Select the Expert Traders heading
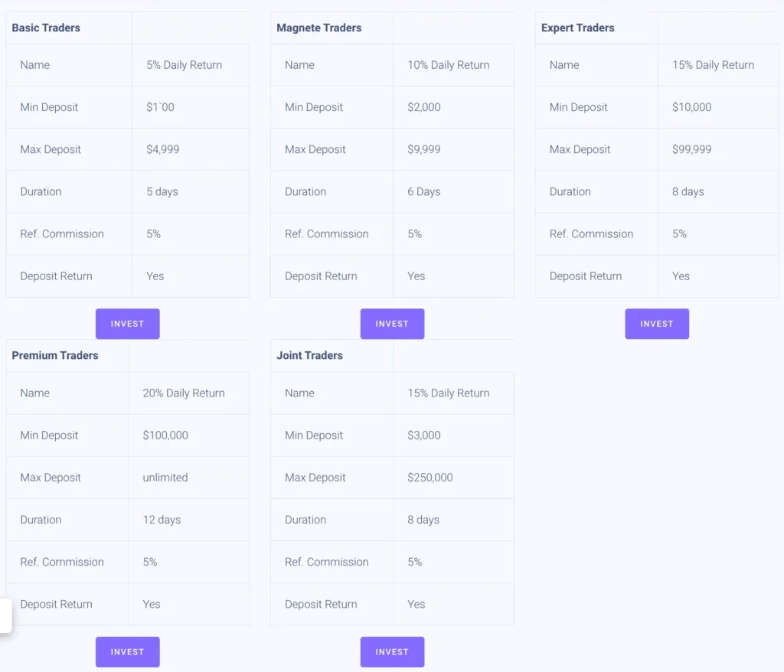The width and height of the screenshot is (784, 672). pyautogui.click(x=577, y=28)
